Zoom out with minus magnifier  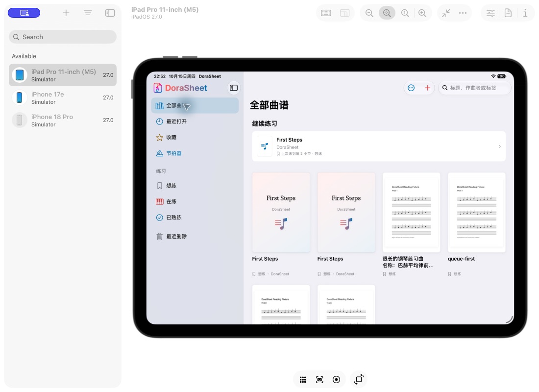point(369,13)
